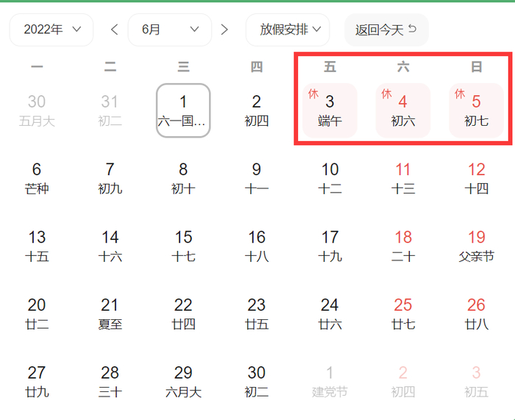Click the 返回今天 button
Image resolution: width=515 pixels, height=420 pixels.
tap(386, 29)
